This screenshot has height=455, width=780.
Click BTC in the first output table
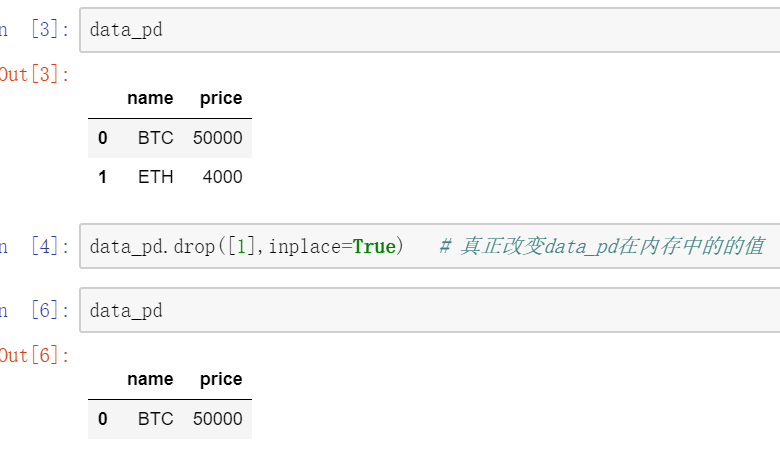155,138
